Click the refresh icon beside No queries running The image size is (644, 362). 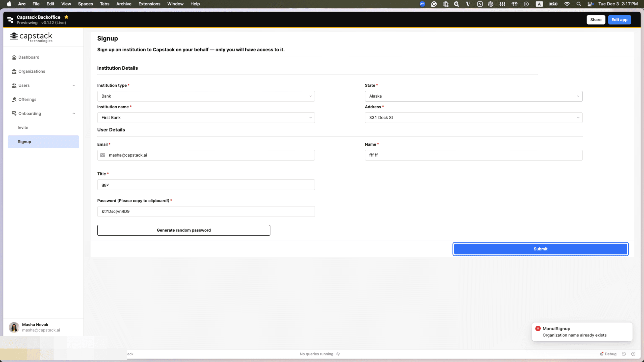click(338, 354)
